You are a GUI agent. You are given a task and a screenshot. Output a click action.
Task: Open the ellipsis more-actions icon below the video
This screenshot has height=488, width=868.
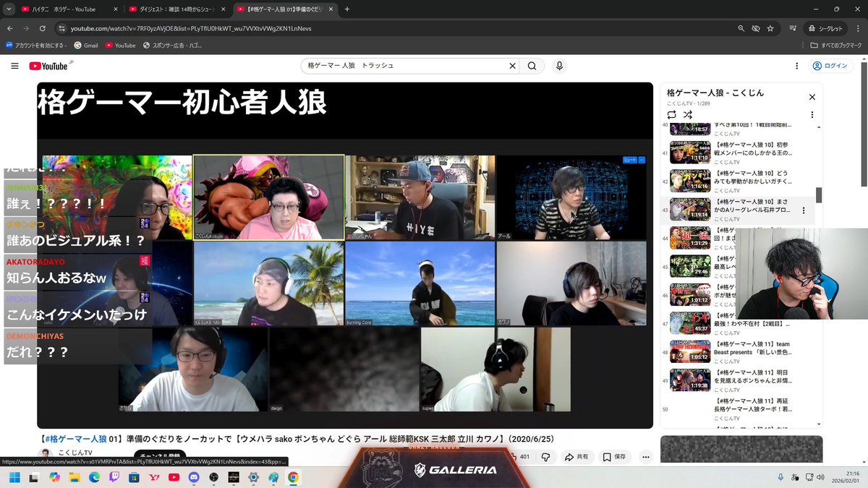pos(644,456)
